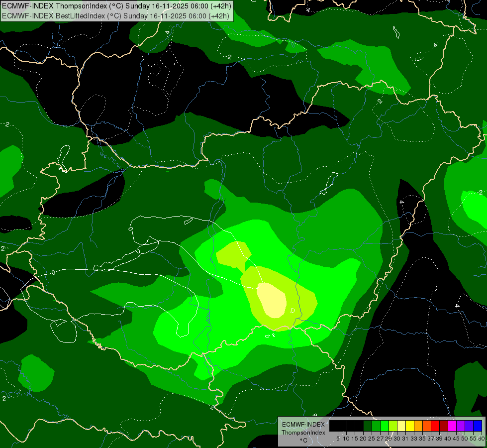Viewport: 487px width, 448px height.
Task: Click the dark green 20–25 legend swatch
Action: click(x=368, y=426)
